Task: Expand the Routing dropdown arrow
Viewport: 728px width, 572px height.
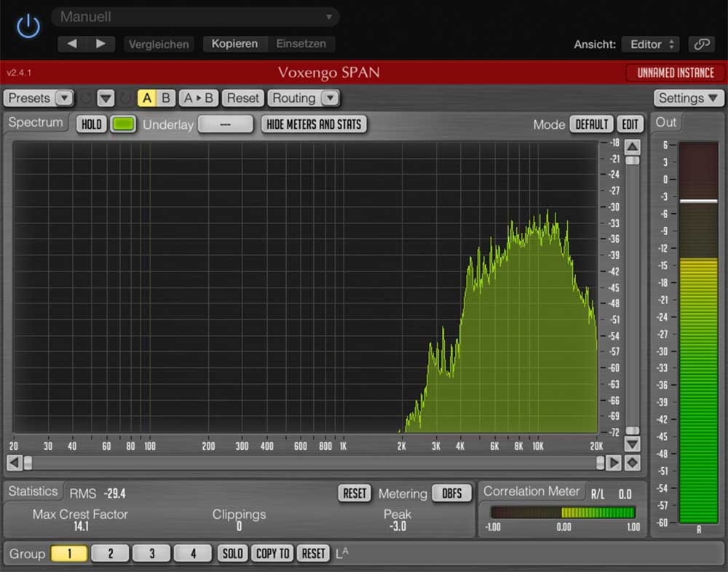Action: 330,98
